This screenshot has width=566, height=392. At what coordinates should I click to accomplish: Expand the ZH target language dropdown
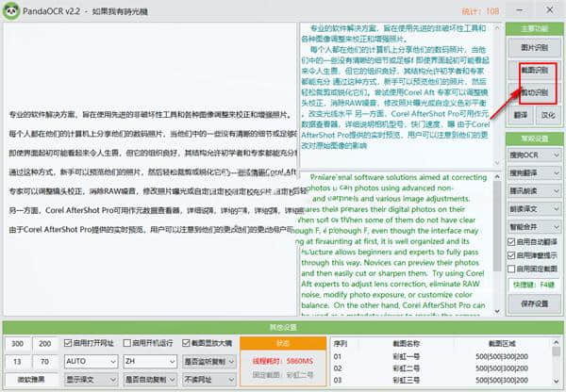tap(147, 361)
